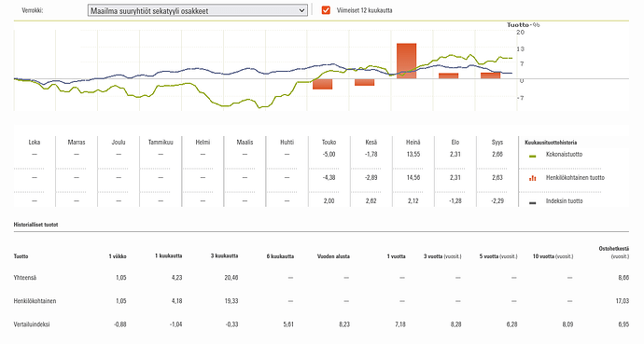This screenshot has height=344, width=644.
Task: Click the Kokonaistuotto legend label
Action: (x=564, y=155)
